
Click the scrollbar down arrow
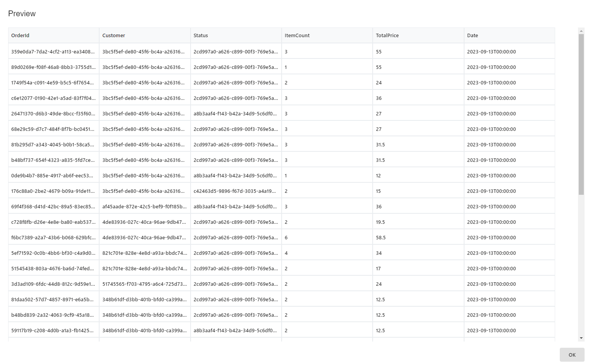[x=581, y=338]
